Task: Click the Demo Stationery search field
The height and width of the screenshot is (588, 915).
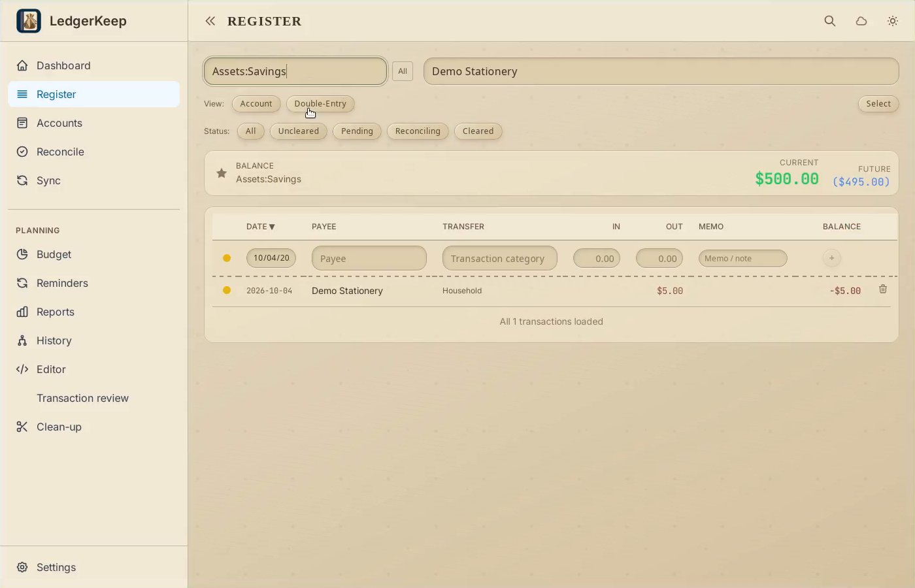Action: click(x=661, y=71)
